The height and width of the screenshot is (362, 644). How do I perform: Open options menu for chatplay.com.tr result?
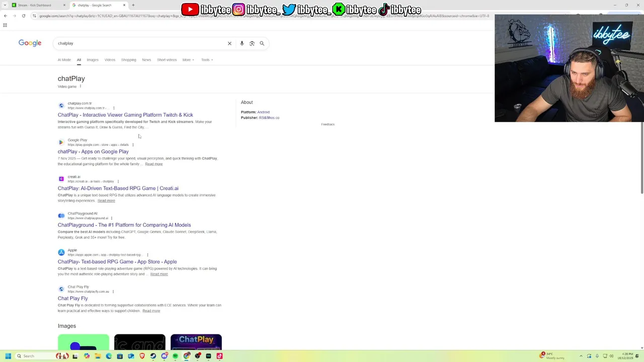tap(114, 108)
